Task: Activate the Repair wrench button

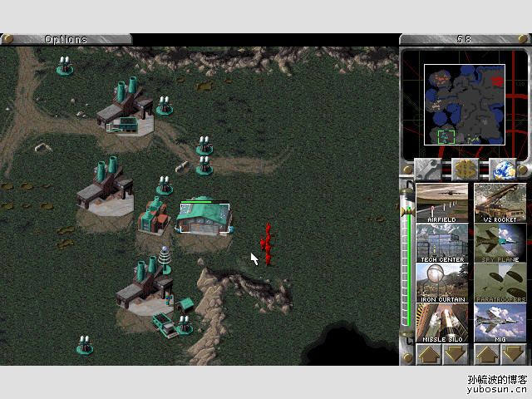Action: coord(427,170)
